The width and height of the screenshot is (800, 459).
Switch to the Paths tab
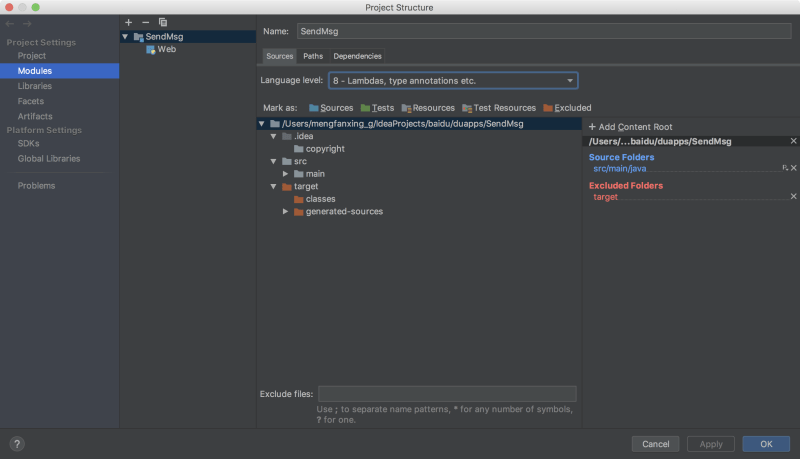313,56
